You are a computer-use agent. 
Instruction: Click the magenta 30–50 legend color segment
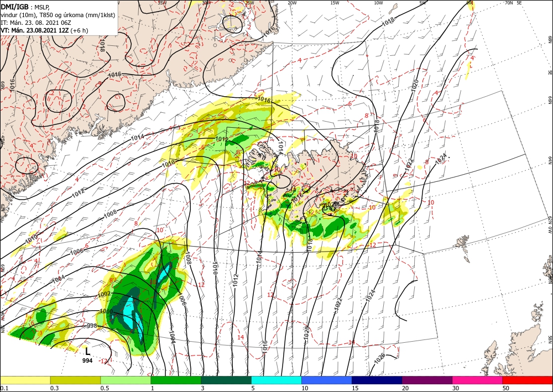pos(477,380)
